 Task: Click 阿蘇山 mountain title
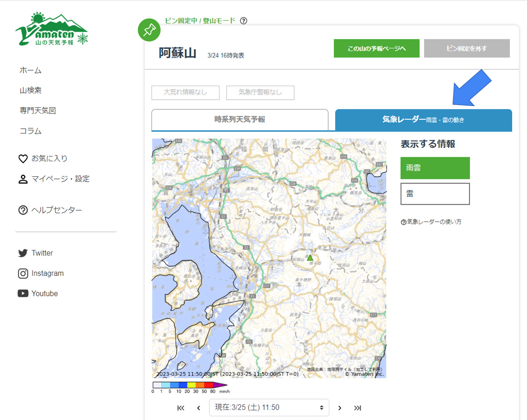[177, 53]
